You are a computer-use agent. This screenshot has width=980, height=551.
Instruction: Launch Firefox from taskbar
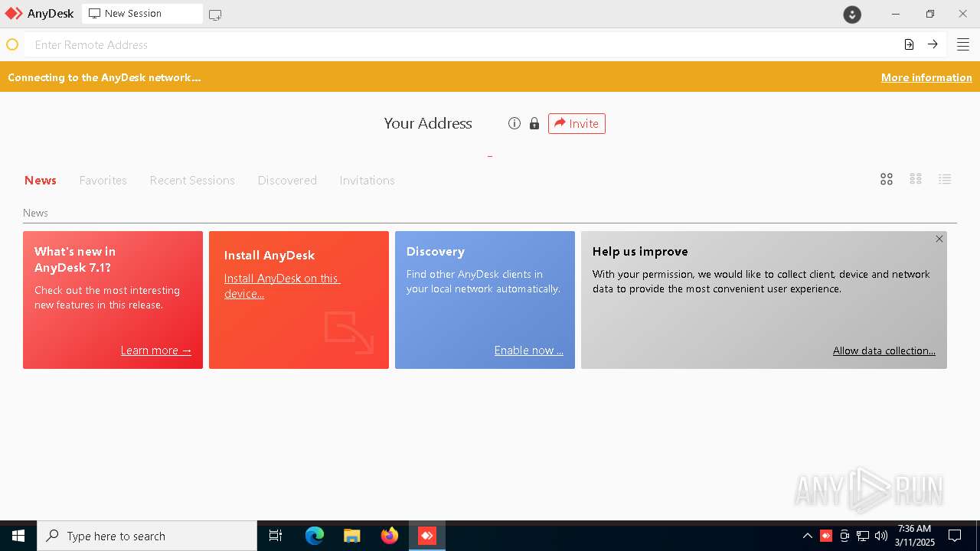[x=390, y=536]
